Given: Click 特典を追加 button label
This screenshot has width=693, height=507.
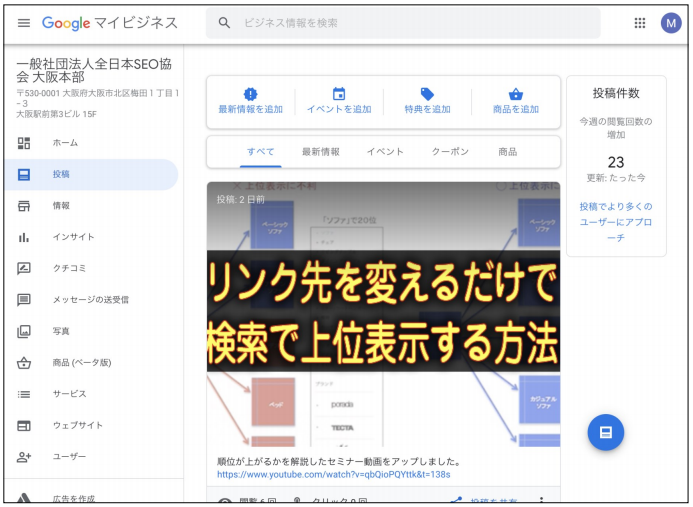Looking at the screenshot, I should click(x=427, y=109).
